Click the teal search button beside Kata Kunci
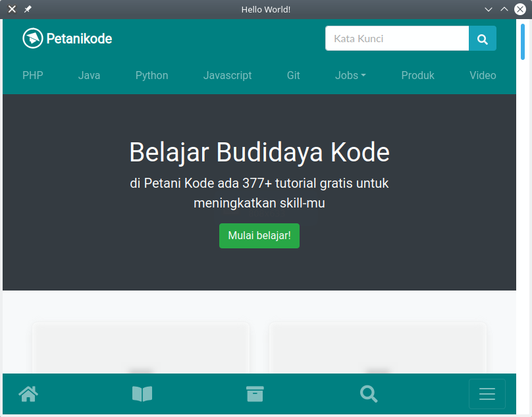This screenshot has height=417, width=532. click(483, 38)
